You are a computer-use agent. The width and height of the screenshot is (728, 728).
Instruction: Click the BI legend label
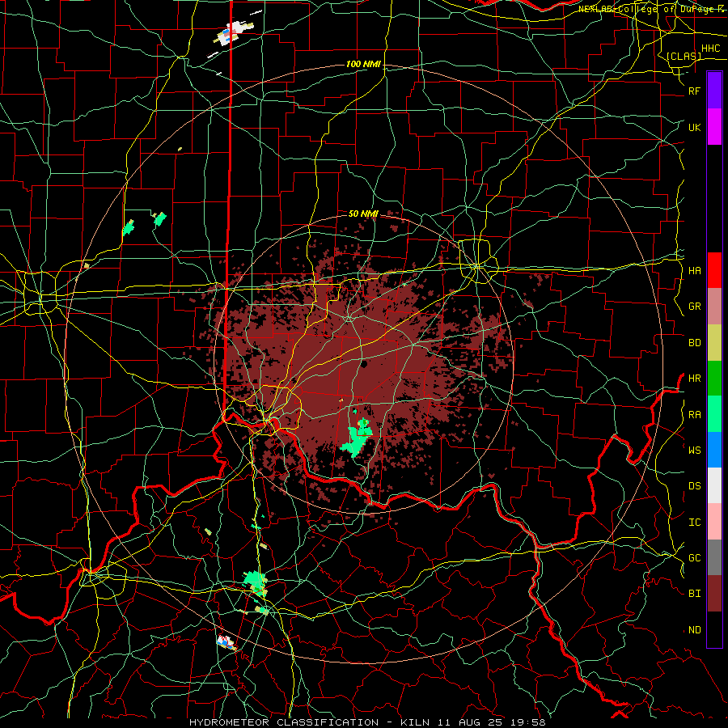pyautogui.click(x=695, y=594)
